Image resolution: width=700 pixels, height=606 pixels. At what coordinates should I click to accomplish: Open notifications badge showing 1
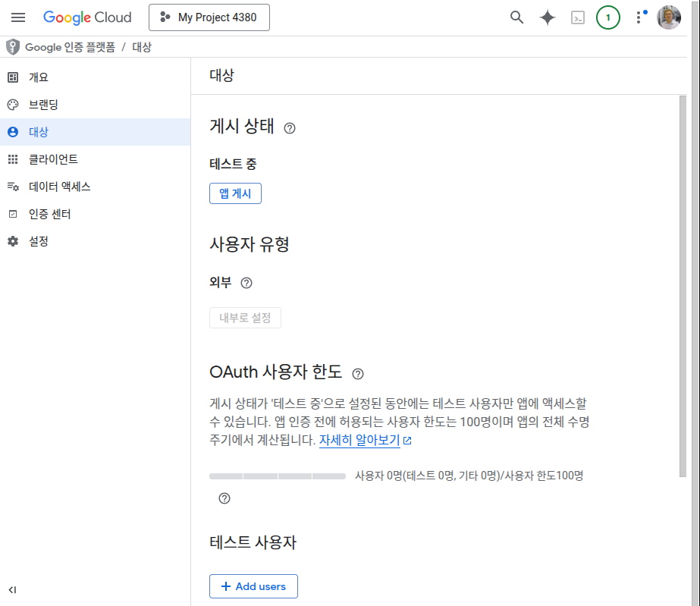(607, 17)
